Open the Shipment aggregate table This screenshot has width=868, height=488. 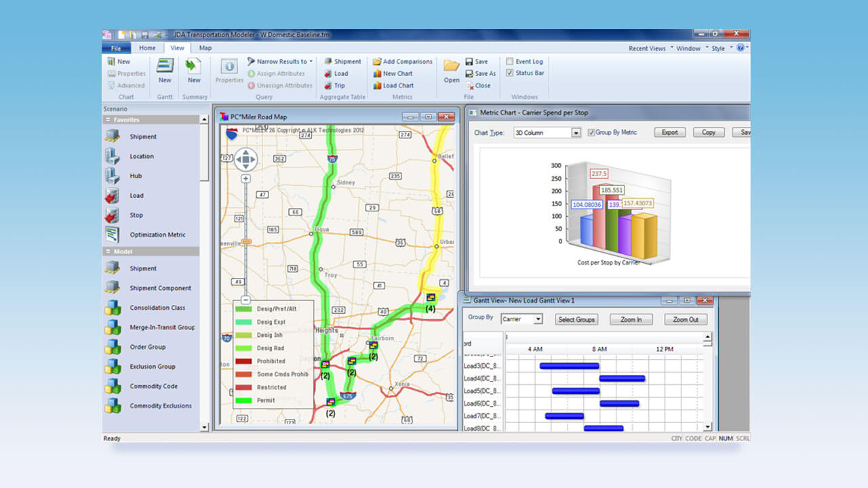342,61
